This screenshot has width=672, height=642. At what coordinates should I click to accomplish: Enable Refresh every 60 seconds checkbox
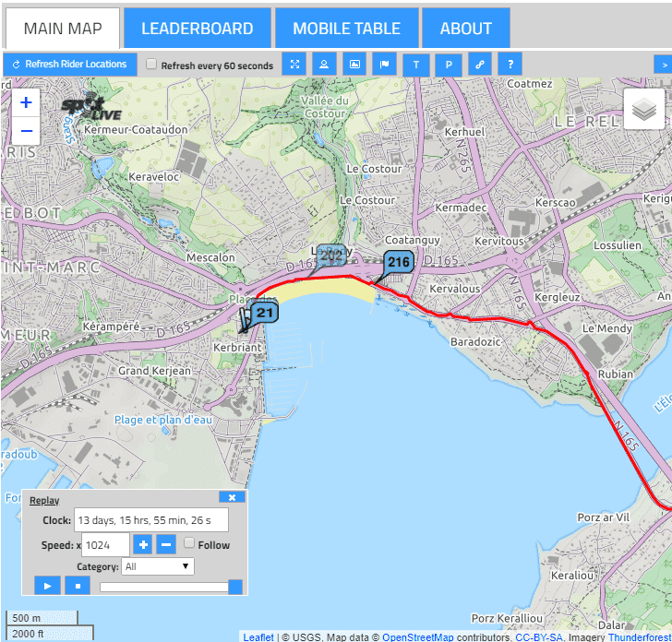pyautogui.click(x=152, y=65)
